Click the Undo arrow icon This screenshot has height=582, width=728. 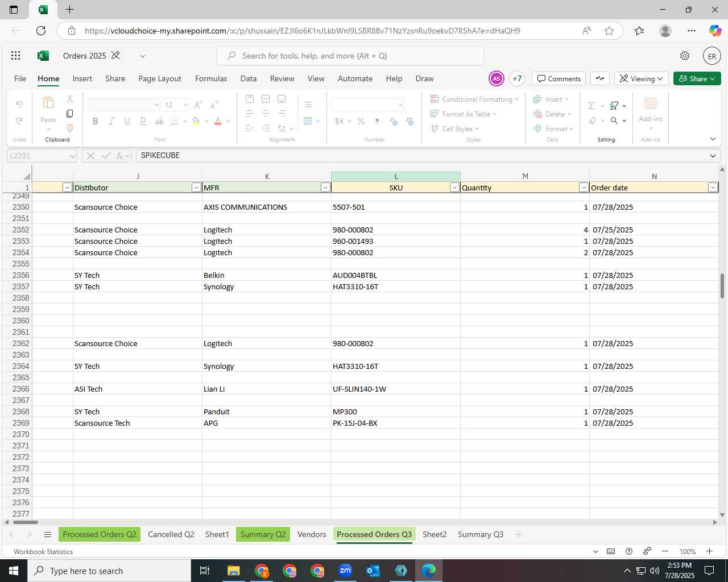point(19,105)
